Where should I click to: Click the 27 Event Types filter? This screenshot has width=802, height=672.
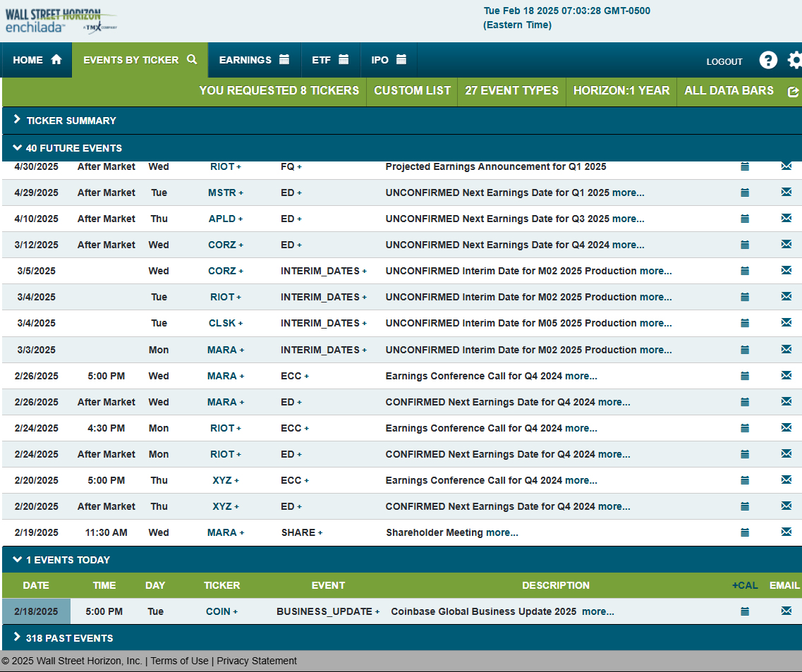click(x=511, y=91)
